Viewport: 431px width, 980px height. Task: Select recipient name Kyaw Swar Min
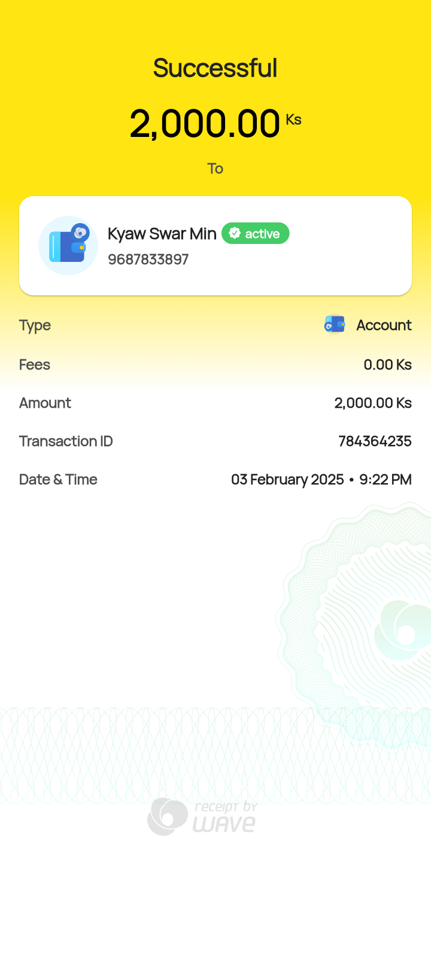(162, 234)
